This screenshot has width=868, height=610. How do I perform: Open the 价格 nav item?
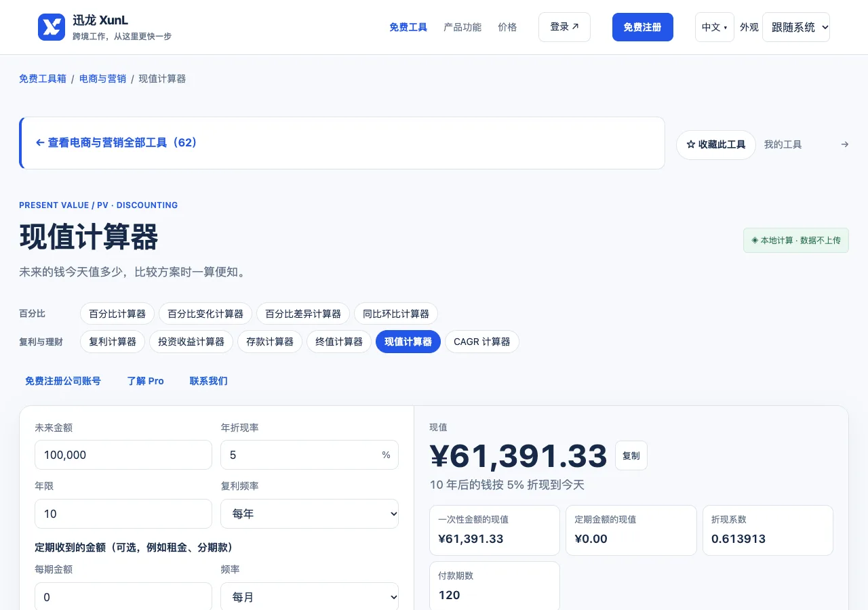tap(507, 27)
